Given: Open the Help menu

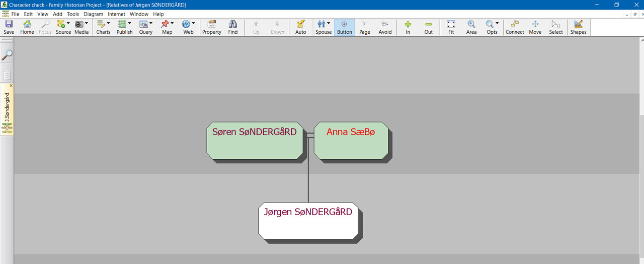Looking at the screenshot, I should 158,14.
